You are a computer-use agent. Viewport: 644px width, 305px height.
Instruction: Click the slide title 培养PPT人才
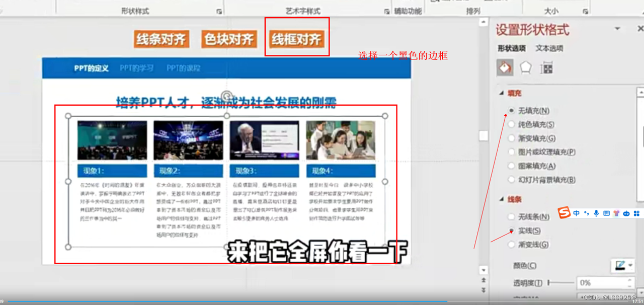tap(226, 103)
